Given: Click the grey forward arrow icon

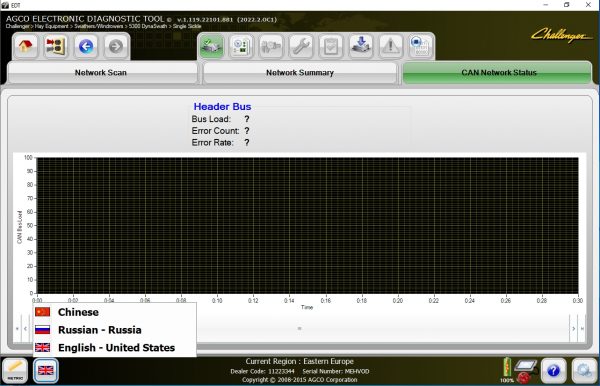Looking at the screenshot, I should click(116, 46).
